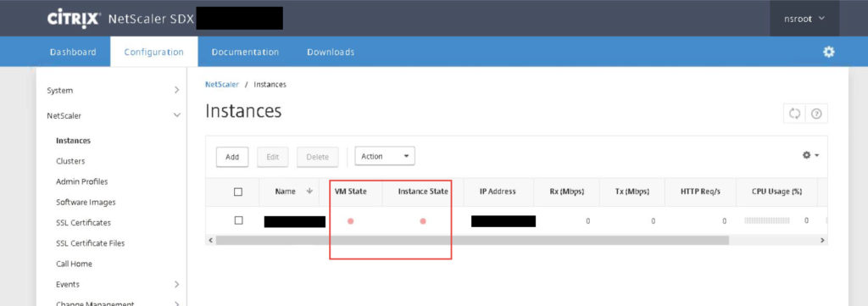Click the CPU Usage (%) column header
The width and height of the screenshot is (868, 306).
tap(776, 192)
